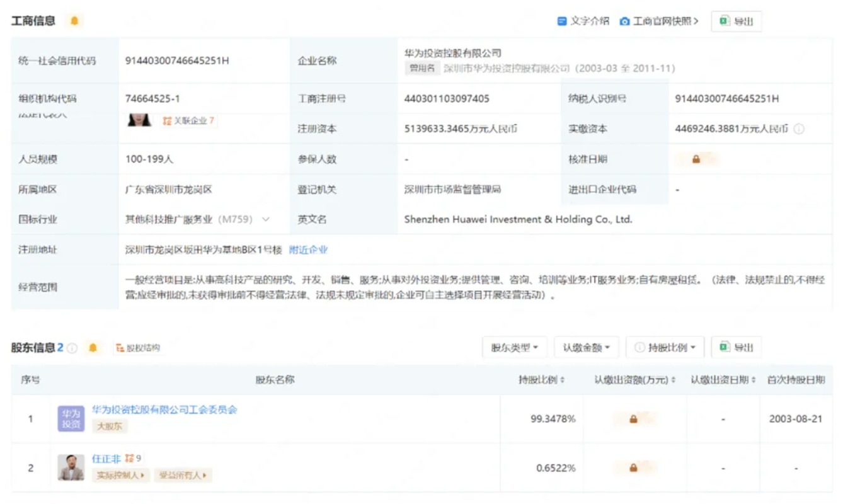Click 2003-08-21 first holding date
Image resolution: width=843 pixels, height=504 pixels.
point(796,419)
